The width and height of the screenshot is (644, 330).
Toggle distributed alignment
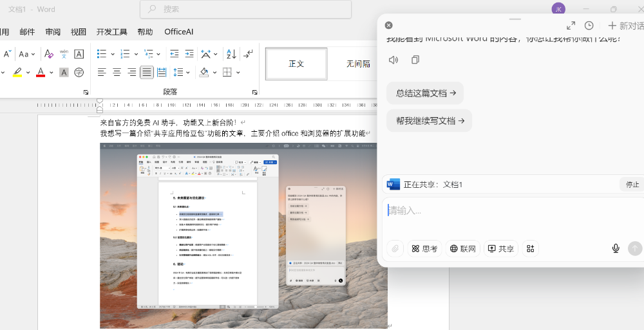pyautogui.click(x=162, y=73)
